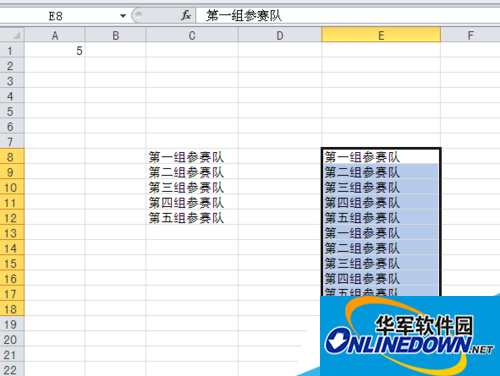Select row 15 header
The height and width of the screenshot is (376, 500).
pyautogui.click(x=12, y=263)
